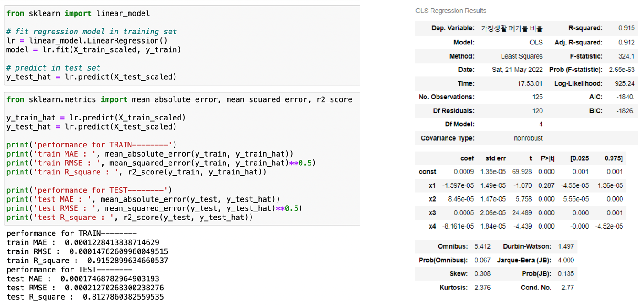Click the F-statistic value 324.1
This screenshot has width=644, height=305.
coord(626,56)
